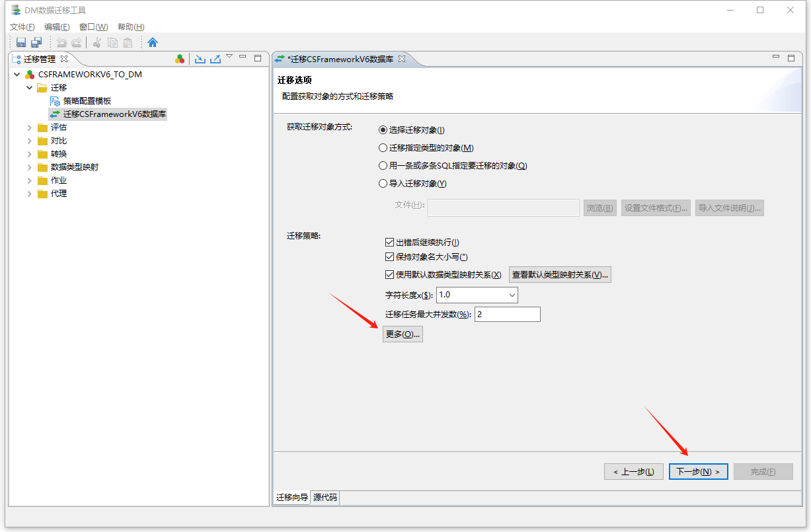Open the 编辑 menu

[57, 27]
